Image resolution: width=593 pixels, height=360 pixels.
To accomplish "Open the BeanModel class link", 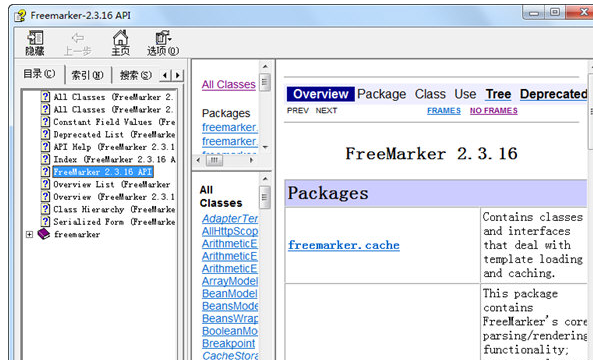I will point(230,293).
